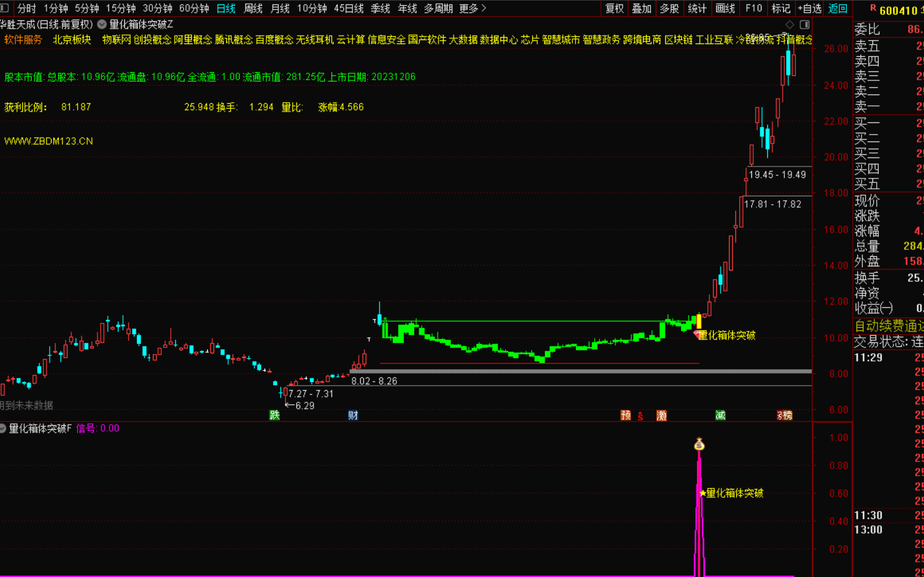Click the 激 event marker icon
The image size is (924, 577).
(x=661, y=415)
